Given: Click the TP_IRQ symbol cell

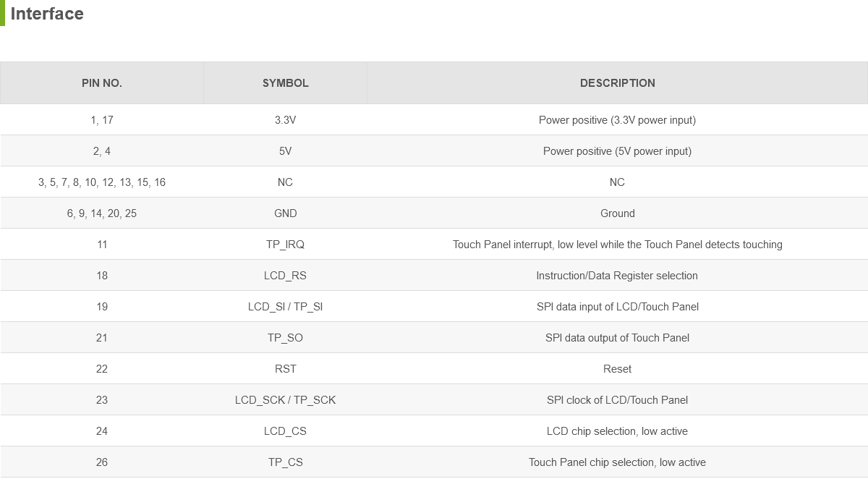Looking at the screenshot, I should point(285,245).
